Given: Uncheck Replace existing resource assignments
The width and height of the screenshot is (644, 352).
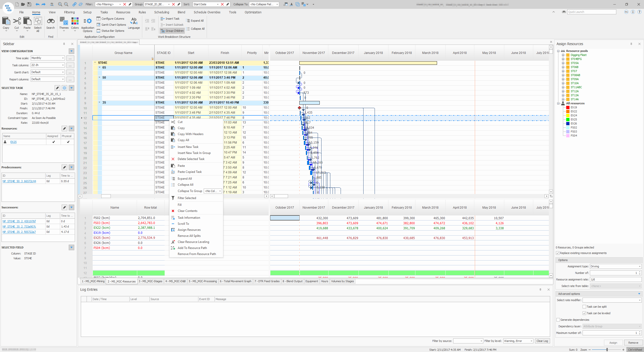Looking at the screenshot, I should click(558, 253).
